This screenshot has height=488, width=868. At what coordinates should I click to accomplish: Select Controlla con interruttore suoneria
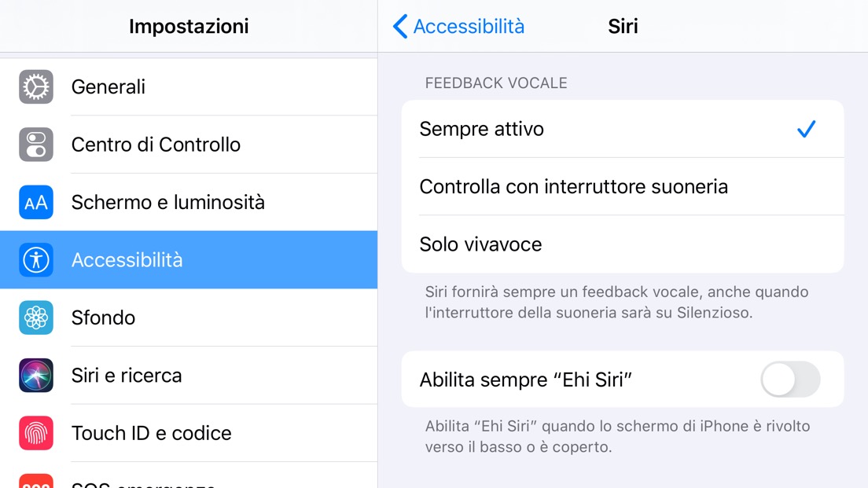[x=575, y=186]
